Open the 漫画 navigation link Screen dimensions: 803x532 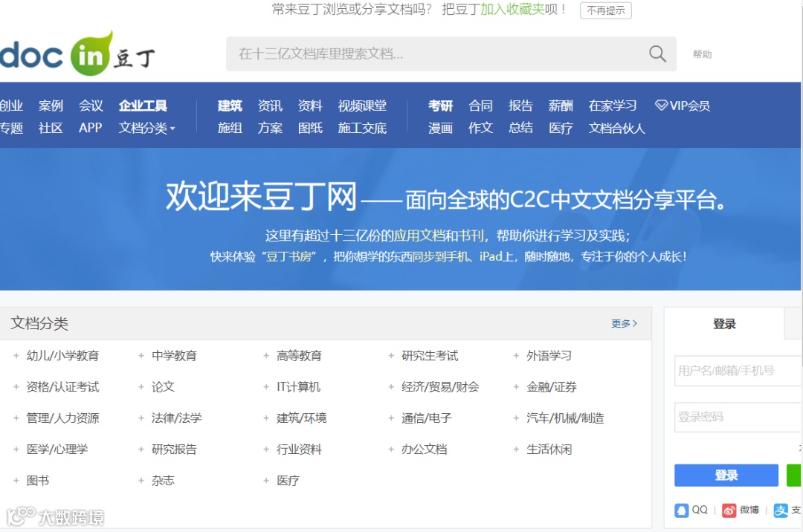pos(440,128)
